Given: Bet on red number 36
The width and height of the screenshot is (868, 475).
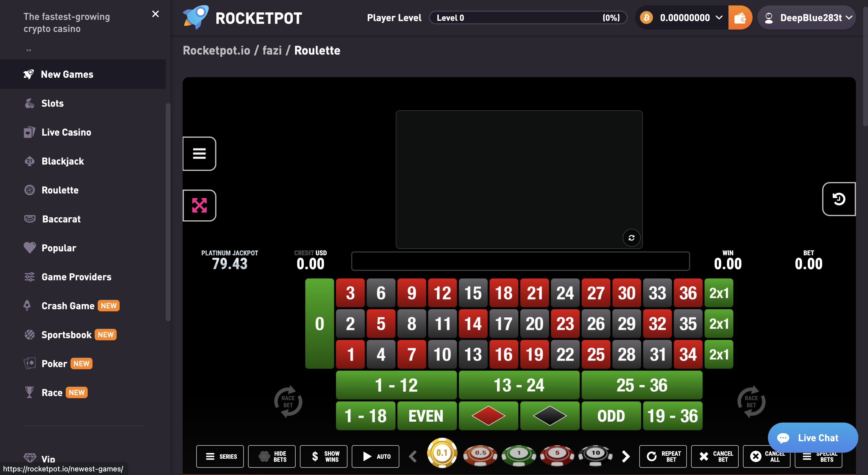Looking at the screenshot, I should click(x=688, y=293).
